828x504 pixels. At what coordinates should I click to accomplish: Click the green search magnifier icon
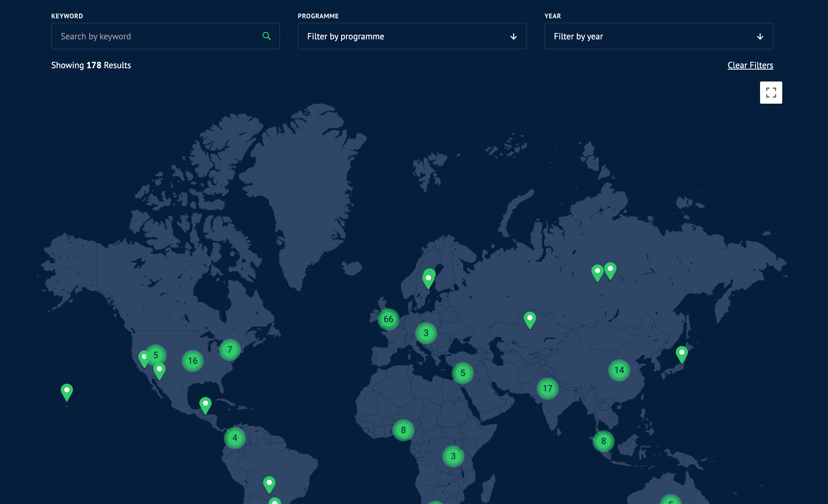click(266, 36)
